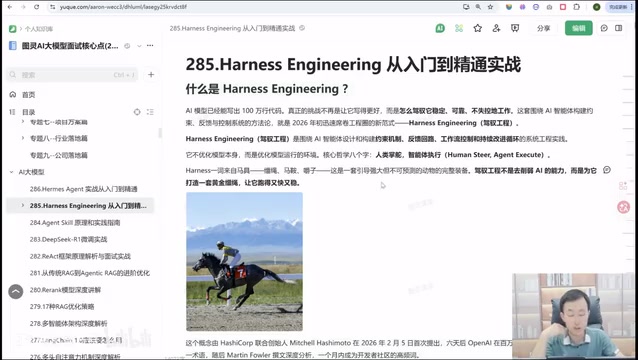The height and width of the screenshot is (360, 638).
Task: Bookmark this page with the address bar star
Action: [490, 7]
